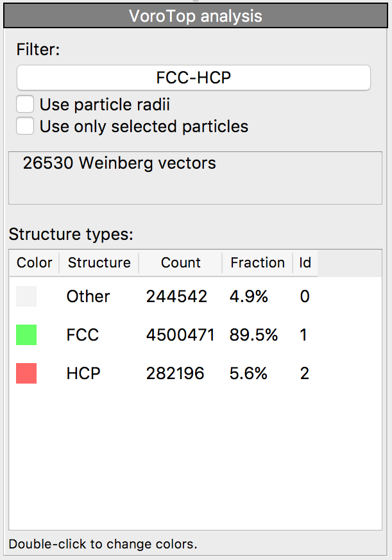Screen dimensions: 392x560
Task: Open the FCC-HCP filter dropdown
Action: point(193,78)
